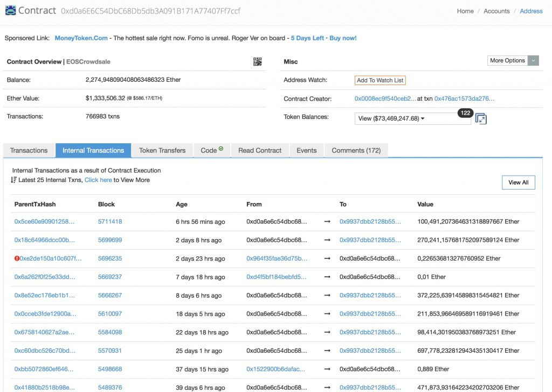552x392 pixels.
Task: Click the Address breadcrumb link
Action: tap(531, 11)
